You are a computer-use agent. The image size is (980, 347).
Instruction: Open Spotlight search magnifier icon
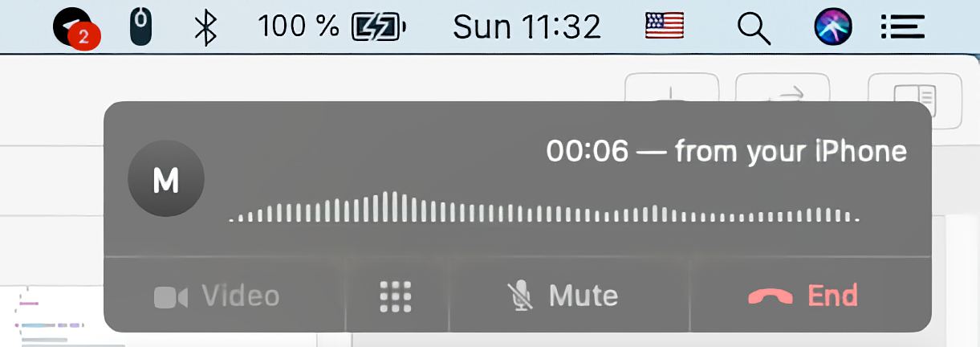753,29
